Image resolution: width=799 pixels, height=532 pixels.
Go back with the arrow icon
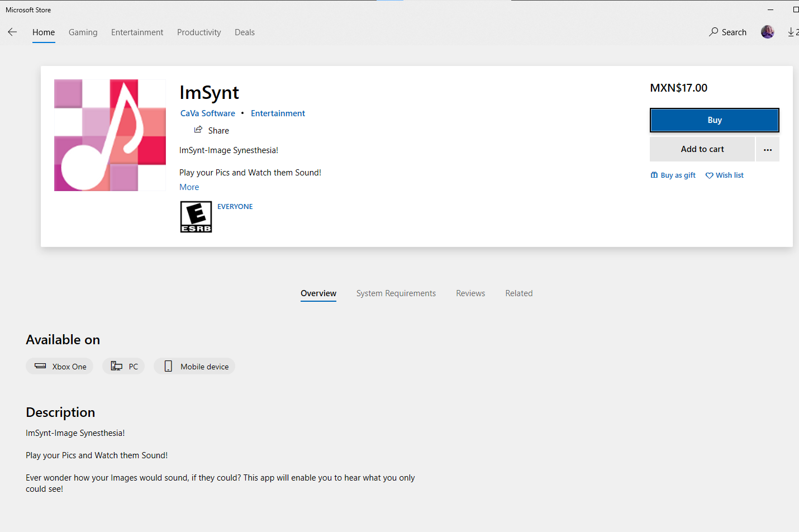[12, 32]
